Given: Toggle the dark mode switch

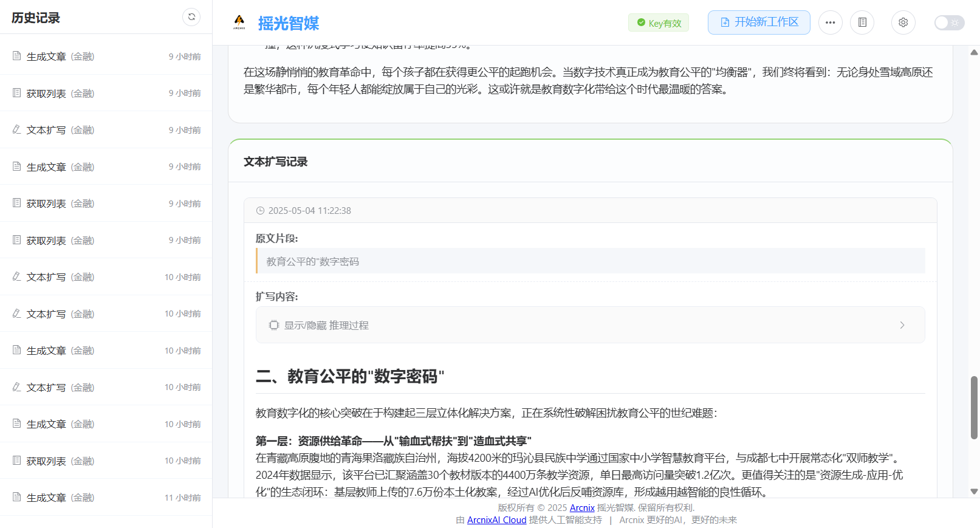Looking at the screenshot, I should click(x=948, y=22).
